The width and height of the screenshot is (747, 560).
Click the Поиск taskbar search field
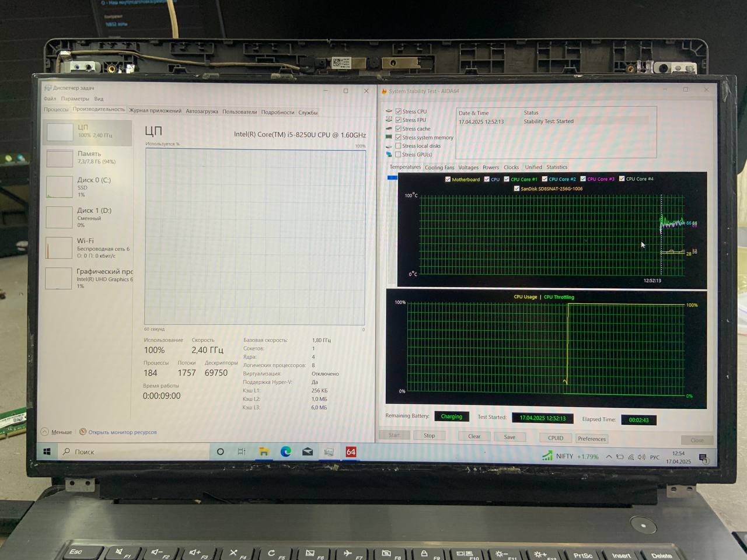click(x=134, y=452)
